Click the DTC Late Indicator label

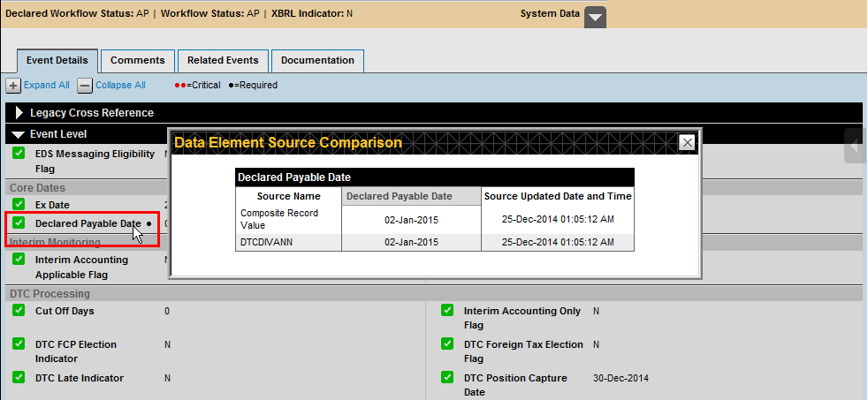tap(80, 379)
